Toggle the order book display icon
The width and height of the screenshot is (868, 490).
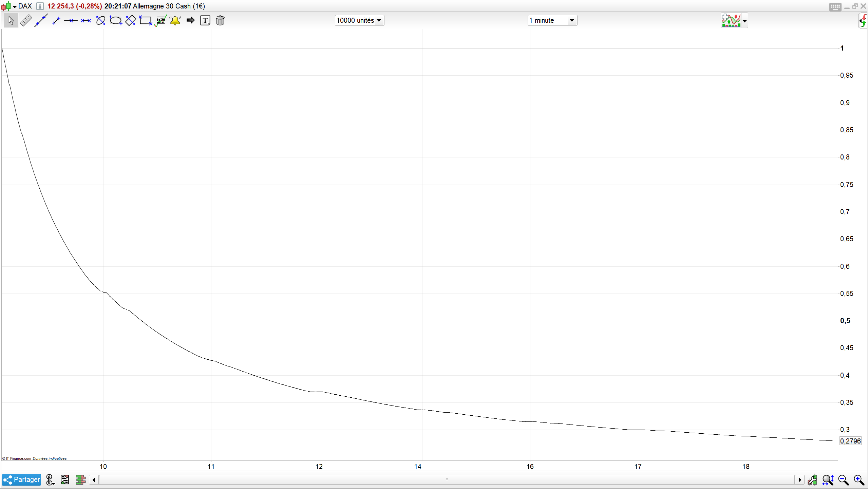click(80, 480)
